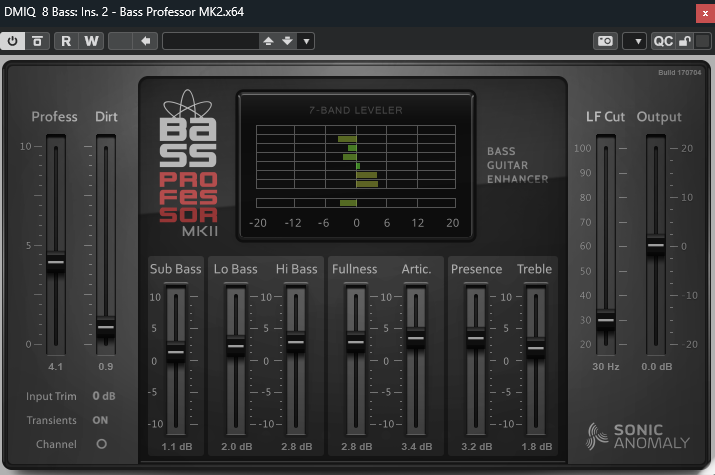Load the previous preset with the up arrow
715x475 pixels.
[268, 41]
